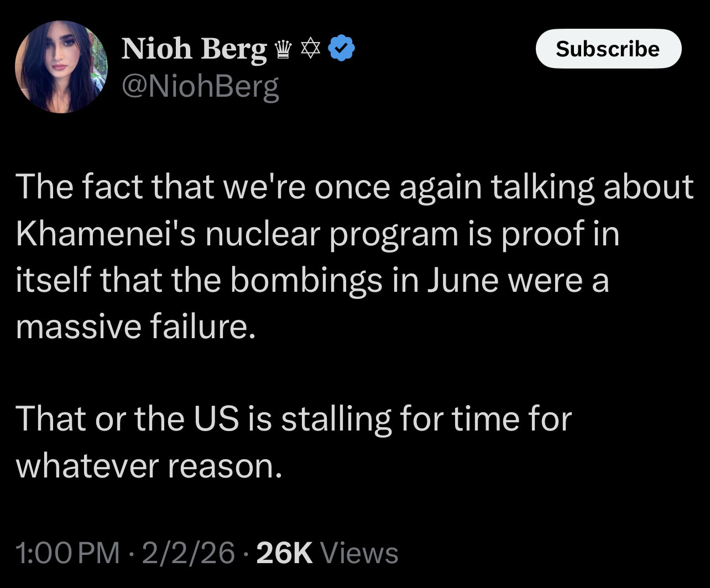Viewport: 710px width, 588px height.
Task: Click the crown emoji beside the name
Action: coord(283,50)
